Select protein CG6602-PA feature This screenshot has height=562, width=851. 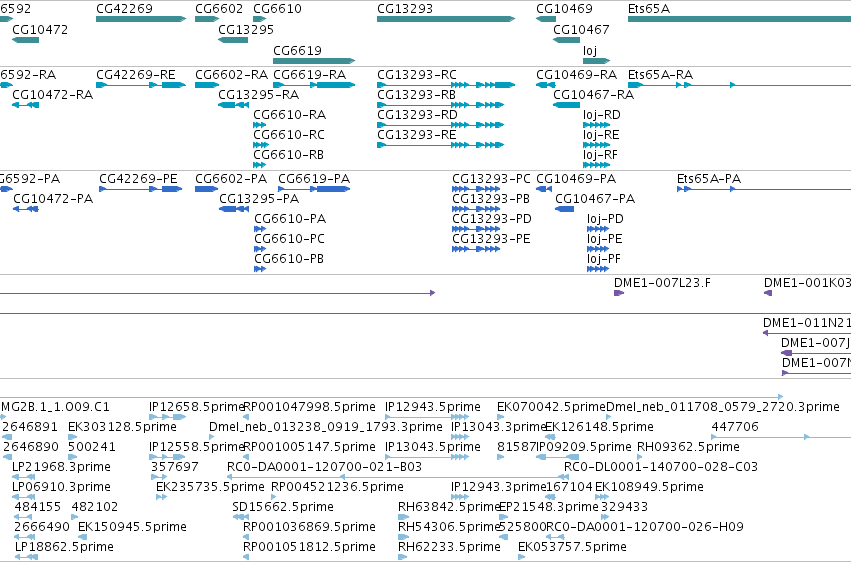point(207,189)
